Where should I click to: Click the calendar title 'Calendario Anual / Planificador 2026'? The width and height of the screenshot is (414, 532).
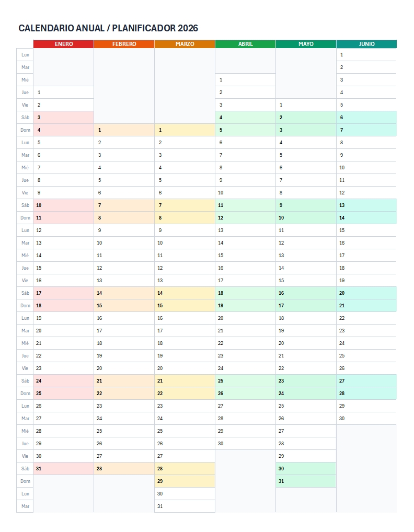(x=108, y=28)
